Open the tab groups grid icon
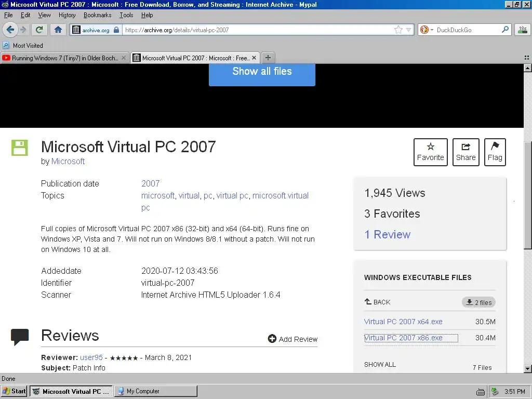The height and width of the screenshot is (399, 532). pos(527,58)
